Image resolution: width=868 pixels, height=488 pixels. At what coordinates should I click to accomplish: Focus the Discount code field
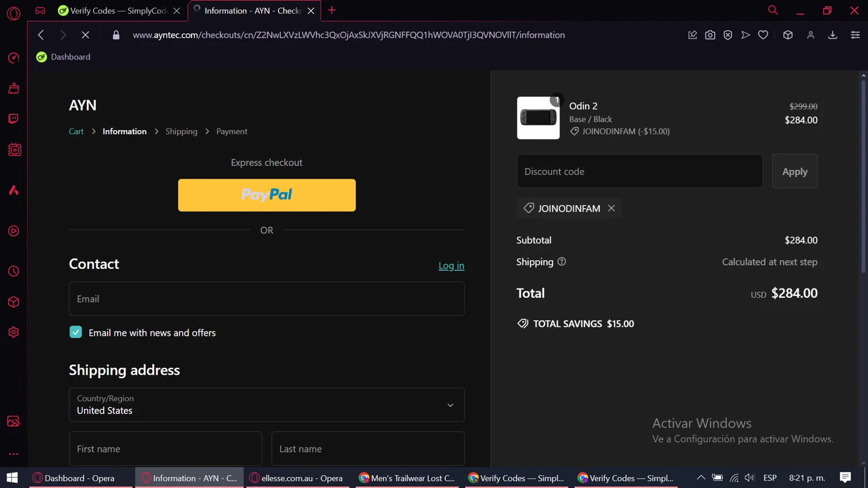(639, 171)
